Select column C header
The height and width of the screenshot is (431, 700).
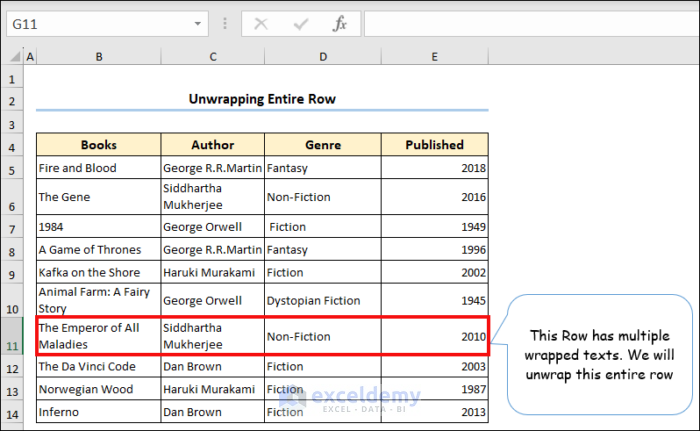point(212,57)
